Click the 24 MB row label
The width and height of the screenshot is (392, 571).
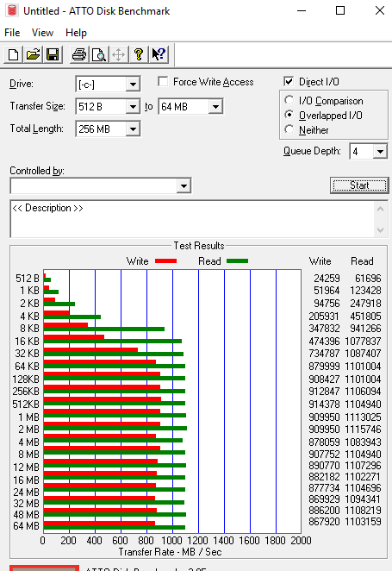coord(26,493)
